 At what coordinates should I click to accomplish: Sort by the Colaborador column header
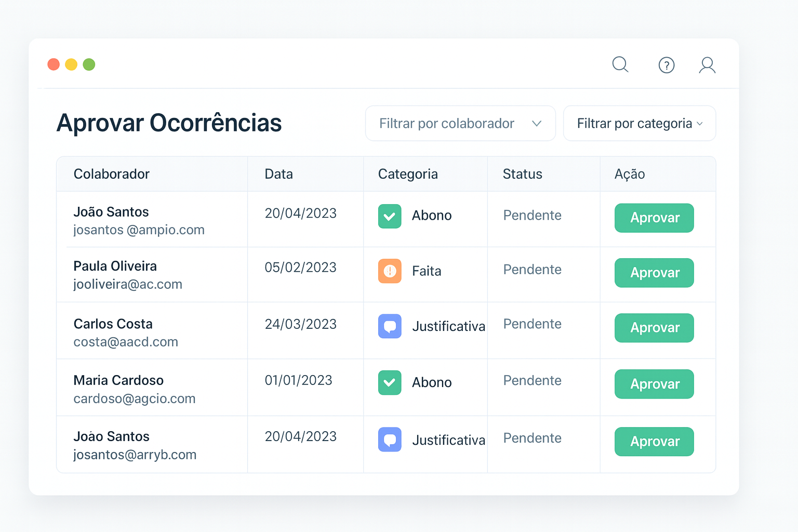click(x=112, y=174)
